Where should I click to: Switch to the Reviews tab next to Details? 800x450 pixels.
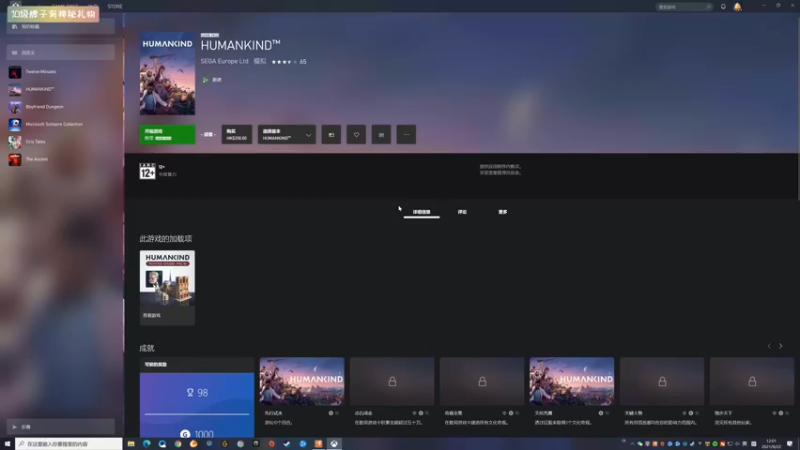462,212
